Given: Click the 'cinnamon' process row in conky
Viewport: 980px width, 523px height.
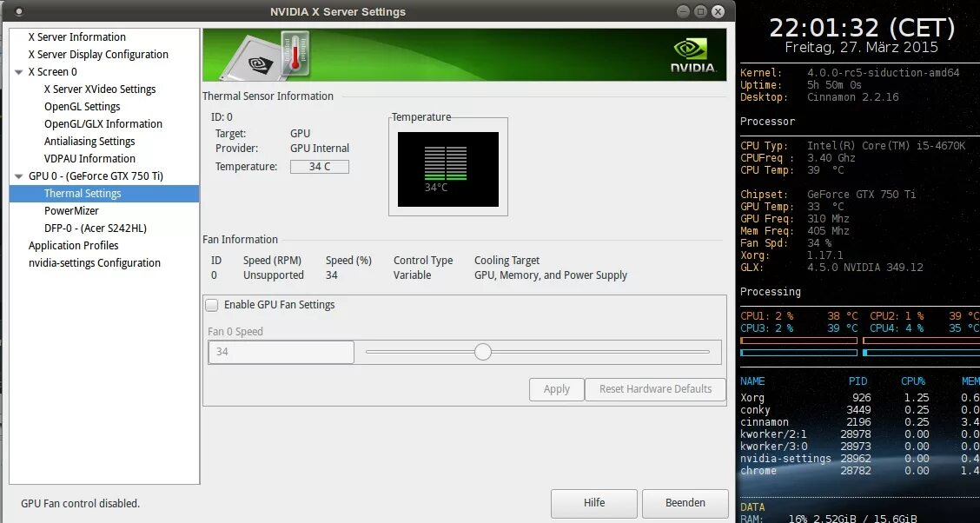Looking at the screenshot, I should pyautogui.click(x=860, y=422).
